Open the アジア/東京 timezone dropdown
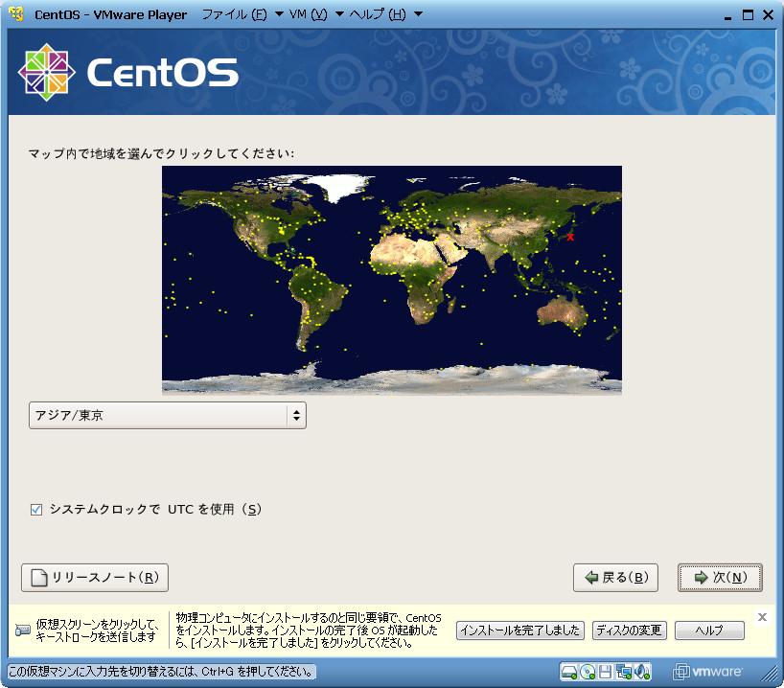Image resolution: width=784 pixels, height=688 pixels. click(x=168, y=416)
